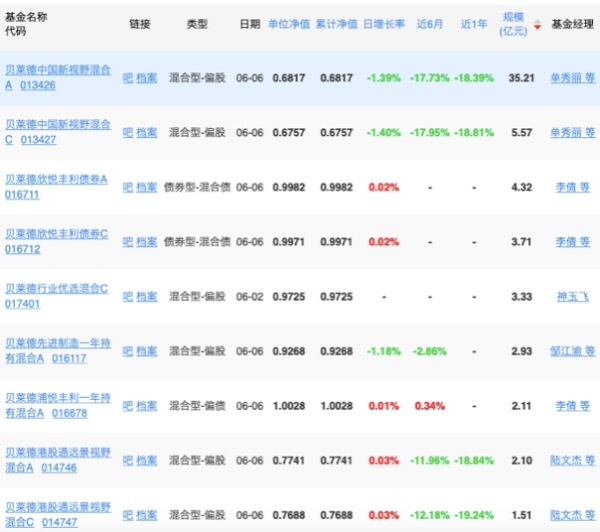This screenshot has width=600, height=532.
Task: Sort by 日增长率 column header
Action: [384, 24]
